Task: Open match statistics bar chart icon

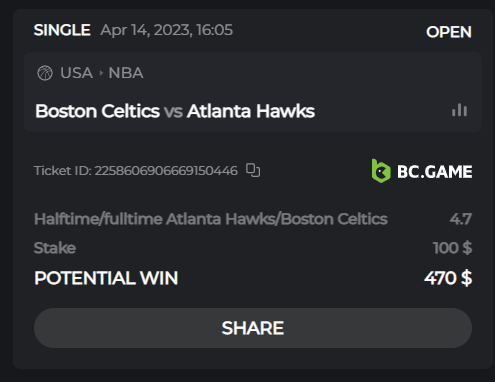Action: tap(459, 110)
